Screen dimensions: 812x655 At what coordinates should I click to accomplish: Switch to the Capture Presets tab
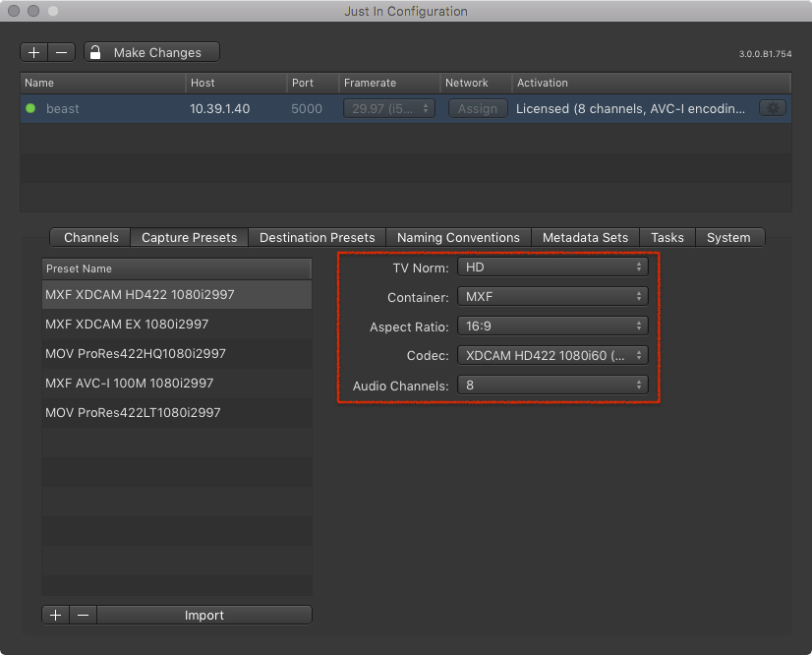click(x=190, y=237)
